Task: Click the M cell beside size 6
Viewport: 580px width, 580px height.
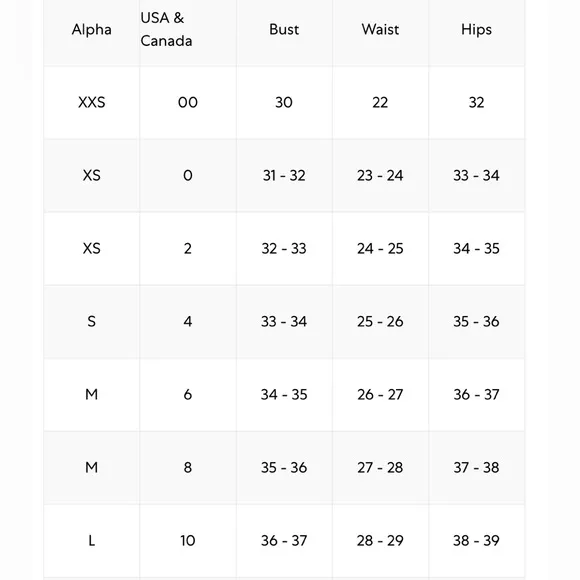Action: (x=92, y=394)
